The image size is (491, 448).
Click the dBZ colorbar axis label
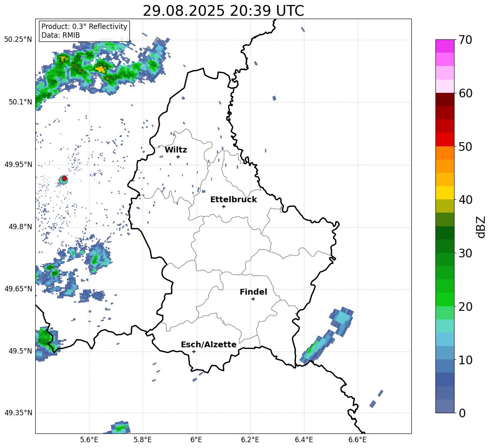coord(481,227)
